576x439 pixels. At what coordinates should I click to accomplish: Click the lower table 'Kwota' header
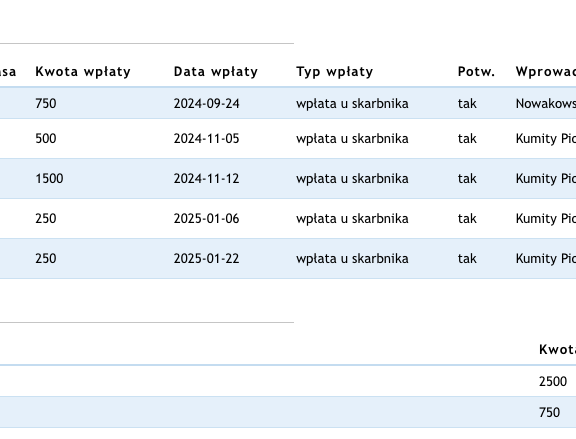click(557, 349)
